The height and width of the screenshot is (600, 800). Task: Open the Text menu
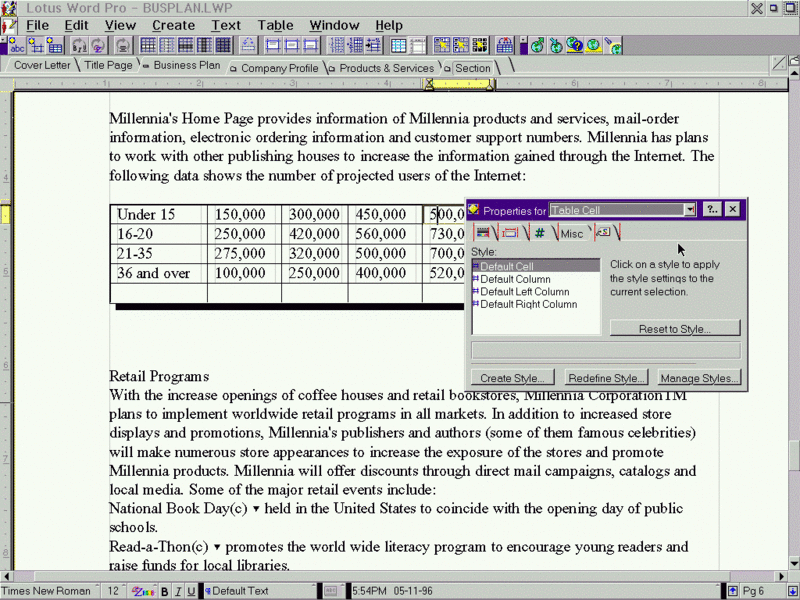pyautogui.click(x=226, y=26)
